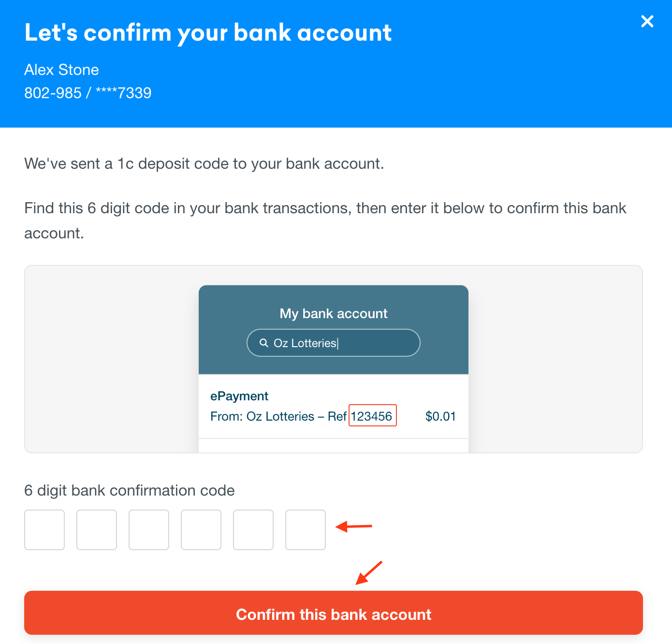Click the ePayment transaction title

[239, 396]
